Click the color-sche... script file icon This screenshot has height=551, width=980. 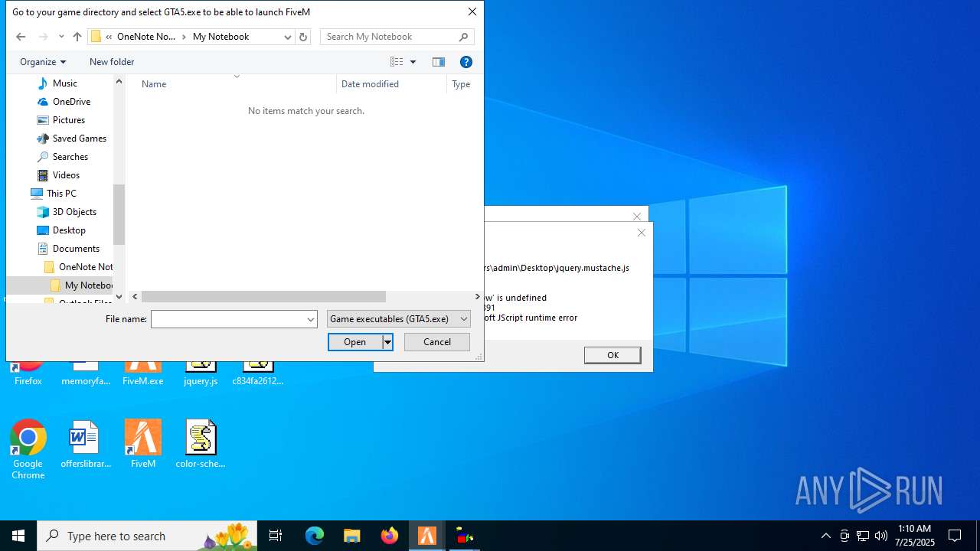tap(201, 444)
